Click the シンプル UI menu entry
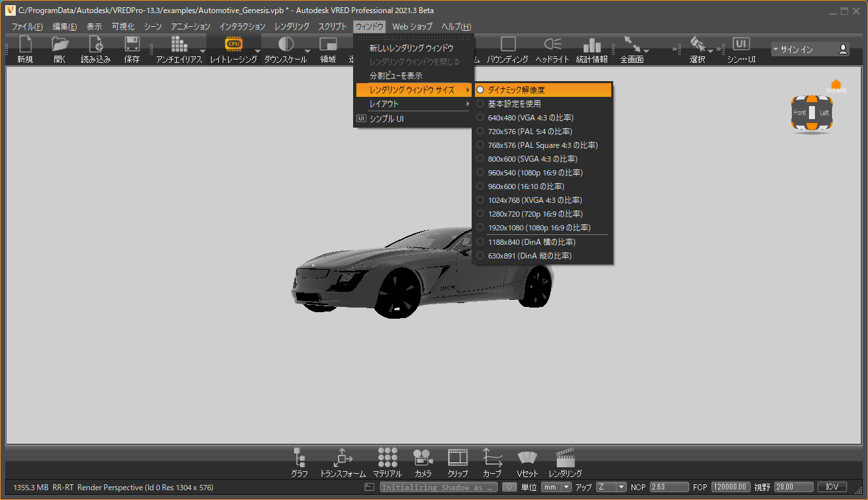Viewport: 868px width, 500px height. point(413,118)
